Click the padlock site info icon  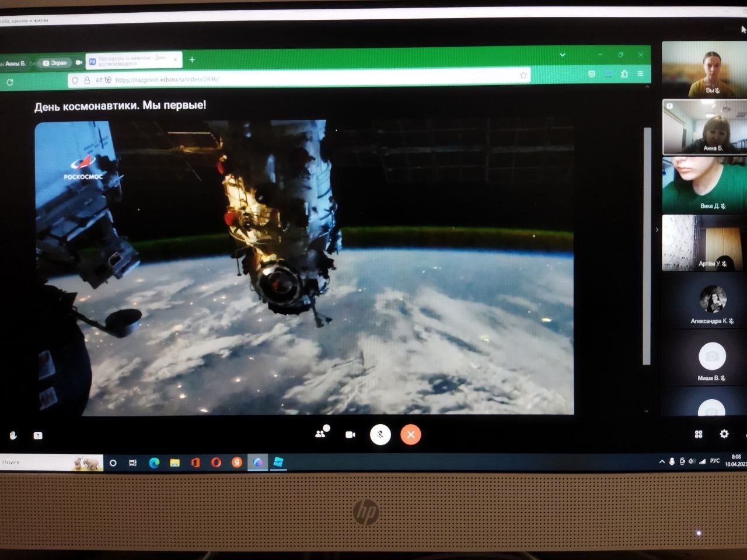tap(87, 80)
